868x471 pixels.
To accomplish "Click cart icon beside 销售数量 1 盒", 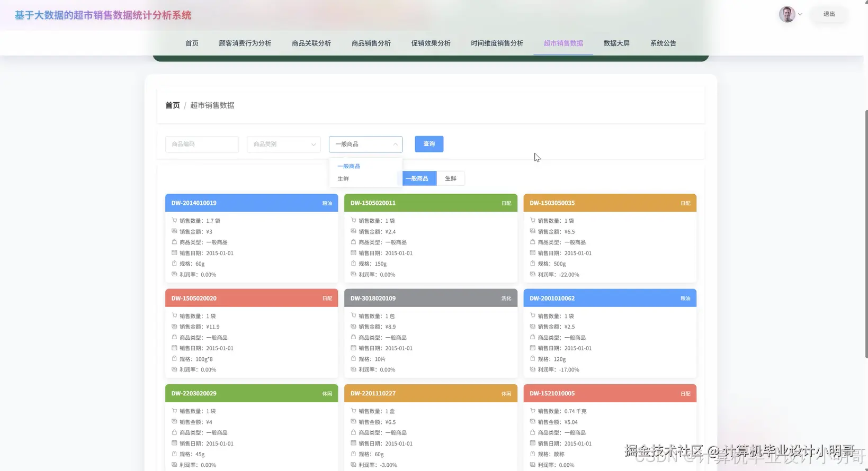I will point(353,411).
